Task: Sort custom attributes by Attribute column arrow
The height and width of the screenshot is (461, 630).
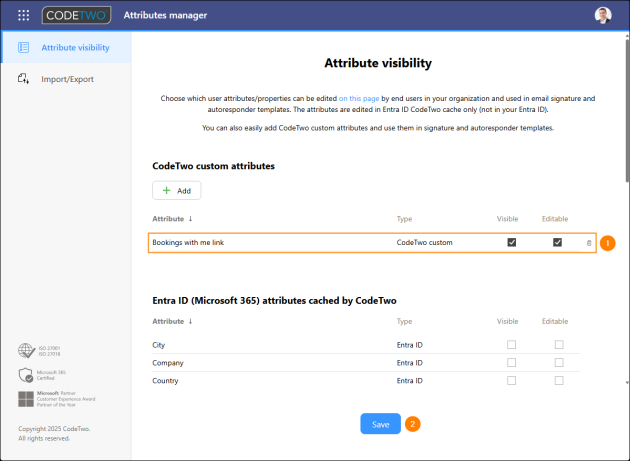Action: (x=190, y=219)
